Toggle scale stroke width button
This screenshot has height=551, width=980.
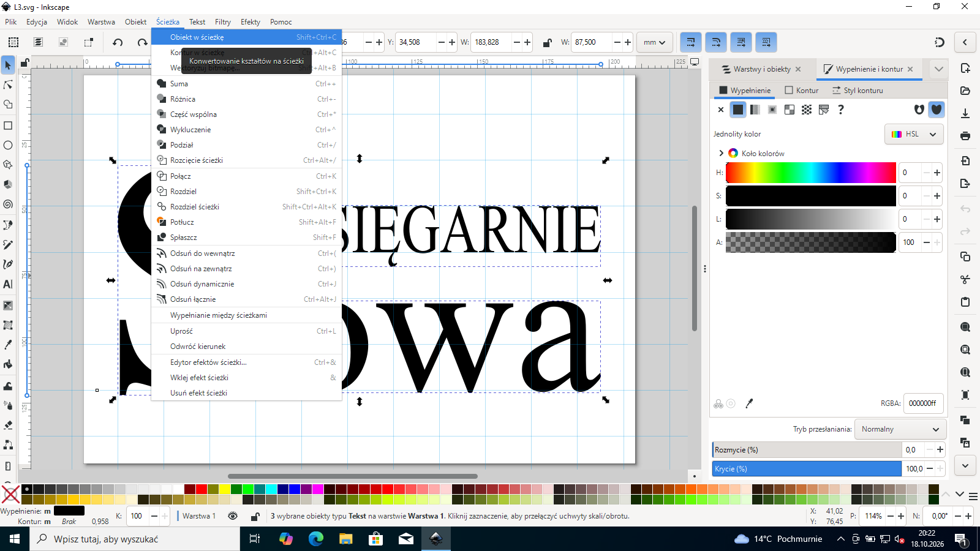(x=691, y=42)
